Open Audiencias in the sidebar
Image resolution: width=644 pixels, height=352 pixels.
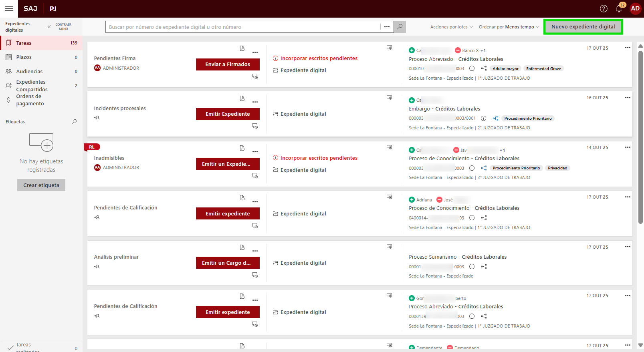(x=29, y=72)
